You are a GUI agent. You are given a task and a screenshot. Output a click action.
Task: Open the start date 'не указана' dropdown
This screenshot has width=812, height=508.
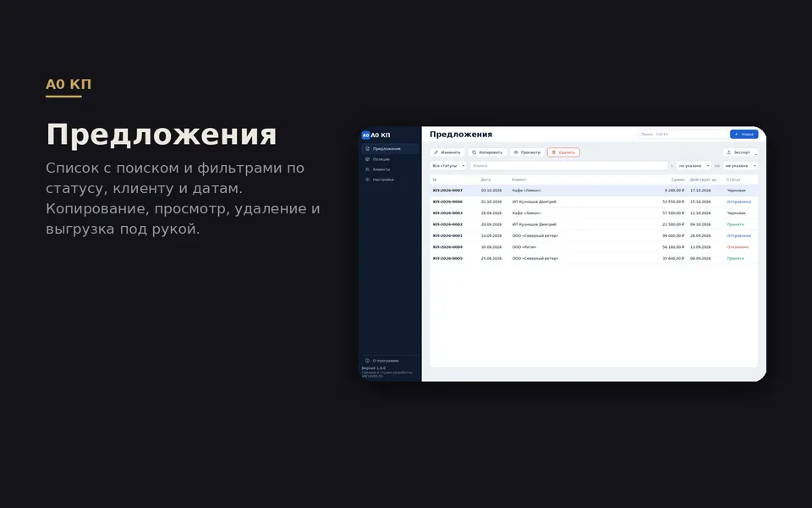tap(694, 166)
